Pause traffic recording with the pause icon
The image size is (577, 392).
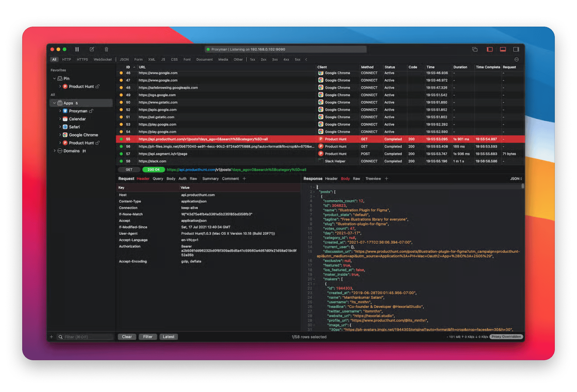click(x=77, y=49)
